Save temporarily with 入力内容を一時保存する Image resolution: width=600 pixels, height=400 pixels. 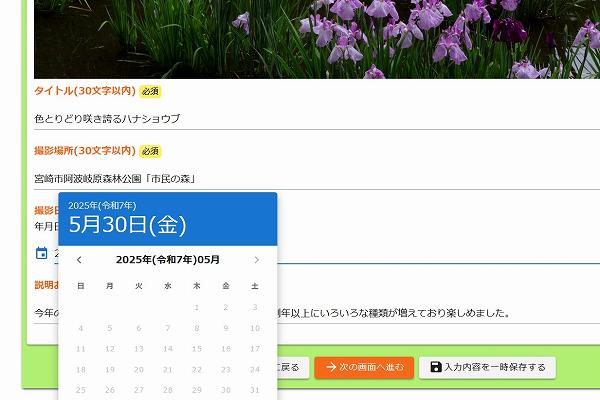pos(487,367)
